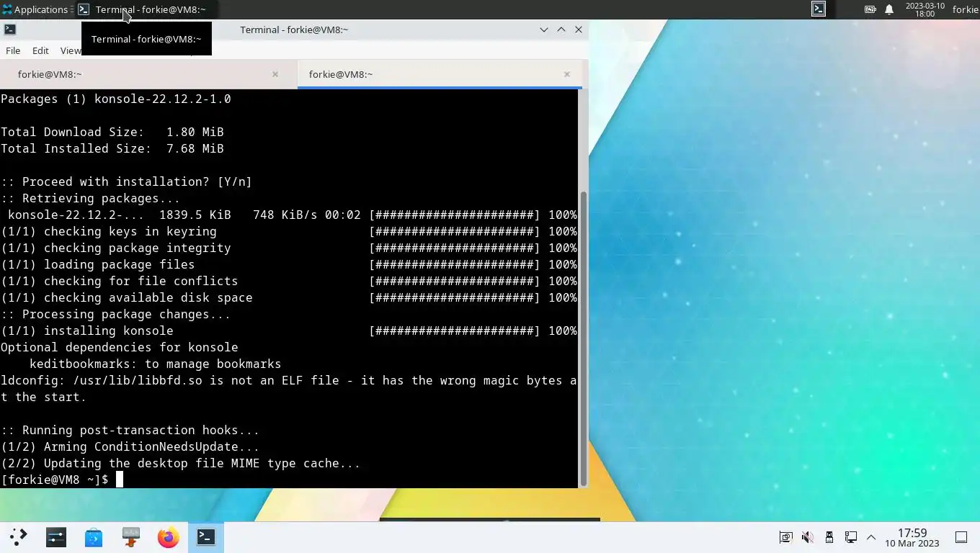Click the 'Running post-transaction hooks...' line
Viewport: 980px width, 553px height.
pyautogui.click(x=130, y=430)
